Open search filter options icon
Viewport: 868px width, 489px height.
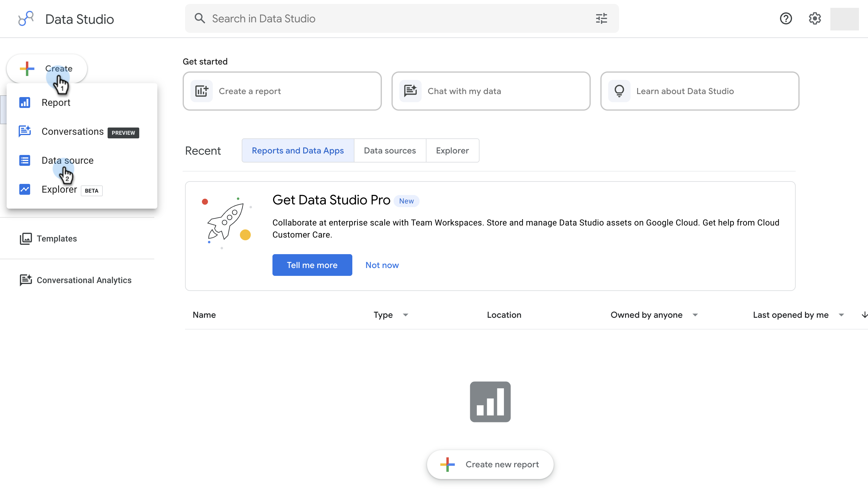[601, 18]
